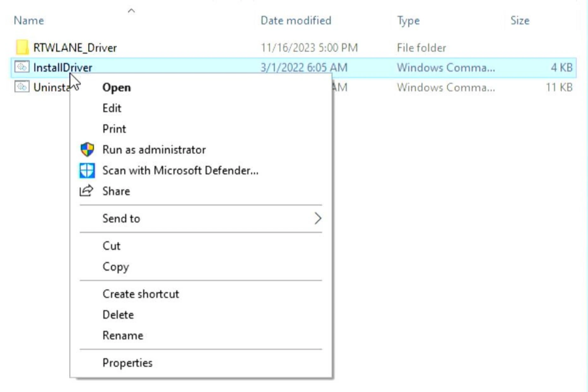Click the InstallDriver command file icon
The height and width of the screenshot is (392, 588).
click(22, 67)
